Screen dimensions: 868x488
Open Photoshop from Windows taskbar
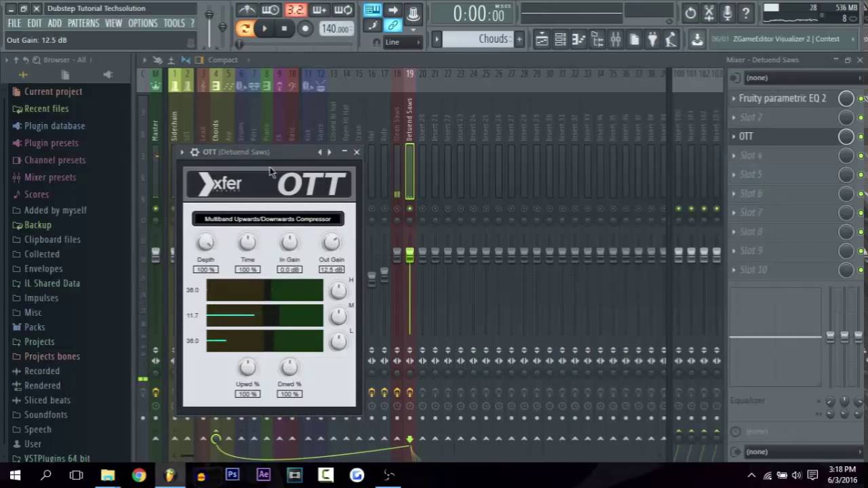[232, 475]
